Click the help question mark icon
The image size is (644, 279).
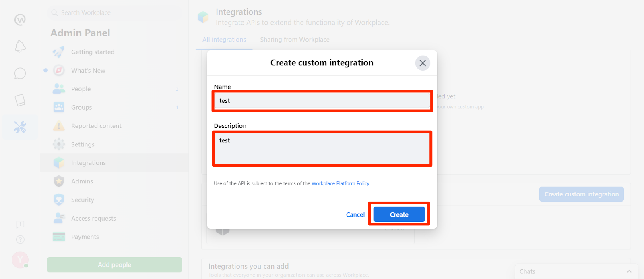[20, 240]
